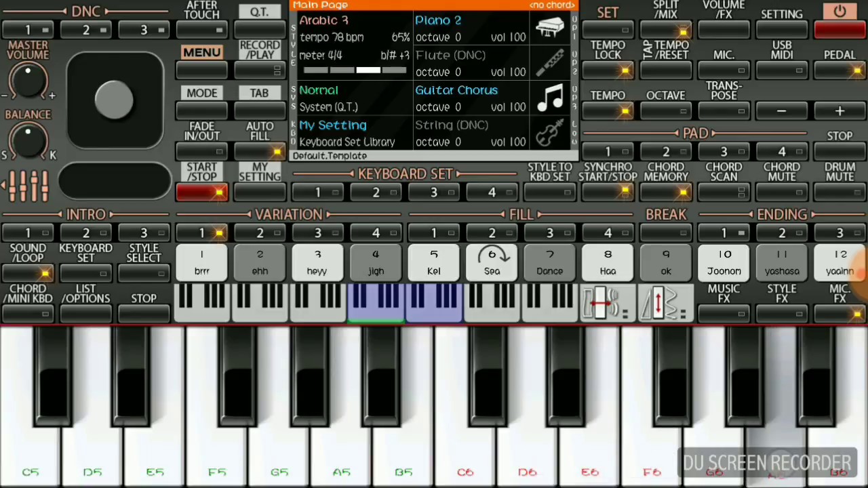Tap the horizontal keyboard scroll icon
The image size is (868, 488).
608,304
